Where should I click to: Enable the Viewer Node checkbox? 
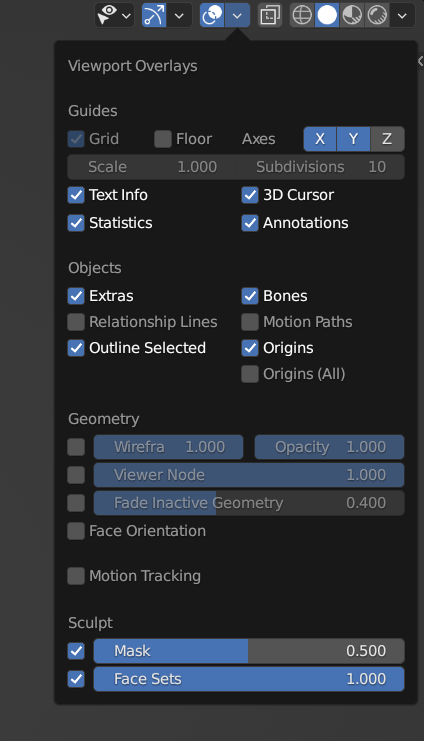[x=76, y=475]
